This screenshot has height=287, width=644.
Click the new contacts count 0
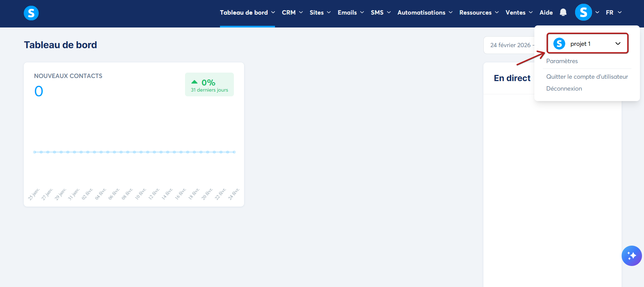pos(39,91)
